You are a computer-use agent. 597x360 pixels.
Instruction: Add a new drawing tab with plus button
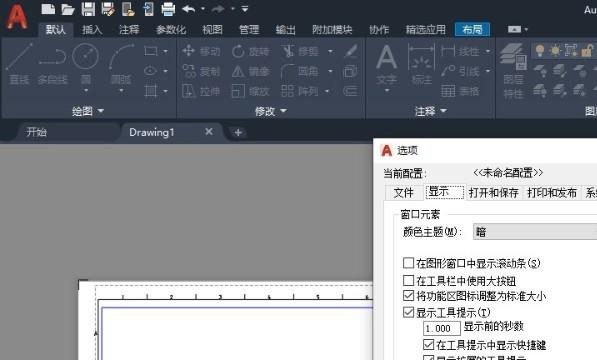238,132
